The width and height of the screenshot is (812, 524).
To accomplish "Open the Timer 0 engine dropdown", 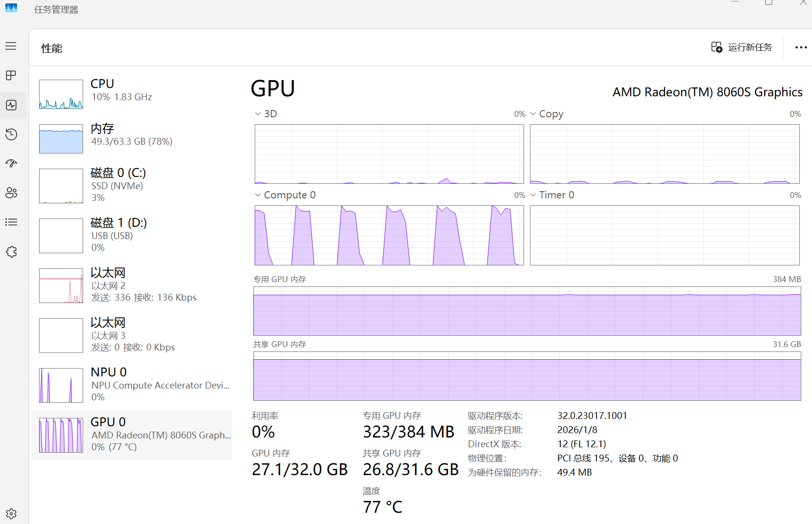I will click(533, 195).
